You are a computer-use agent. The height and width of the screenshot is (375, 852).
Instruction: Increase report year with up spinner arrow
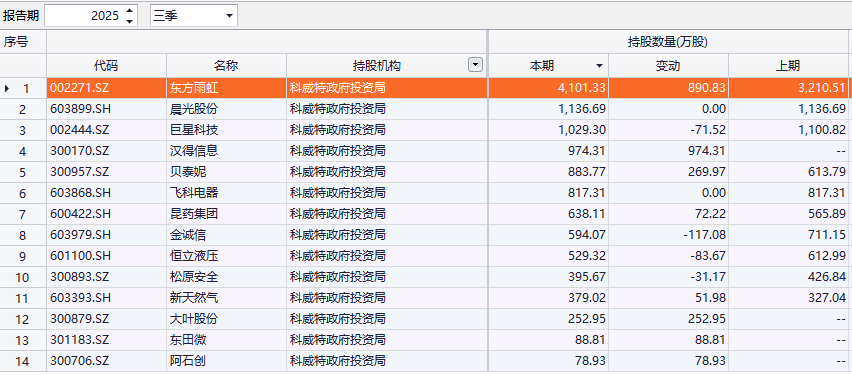click(x=129, y=10)
